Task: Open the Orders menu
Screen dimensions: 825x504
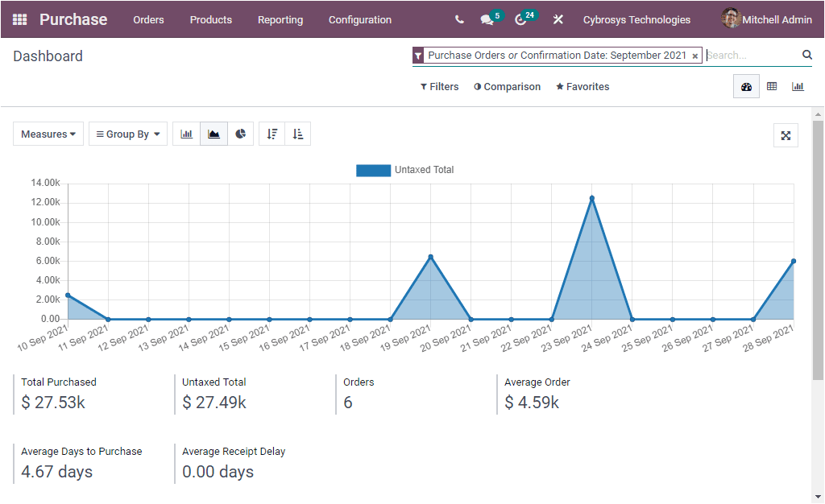Action: pyautogui.click(x=148, y=19)
